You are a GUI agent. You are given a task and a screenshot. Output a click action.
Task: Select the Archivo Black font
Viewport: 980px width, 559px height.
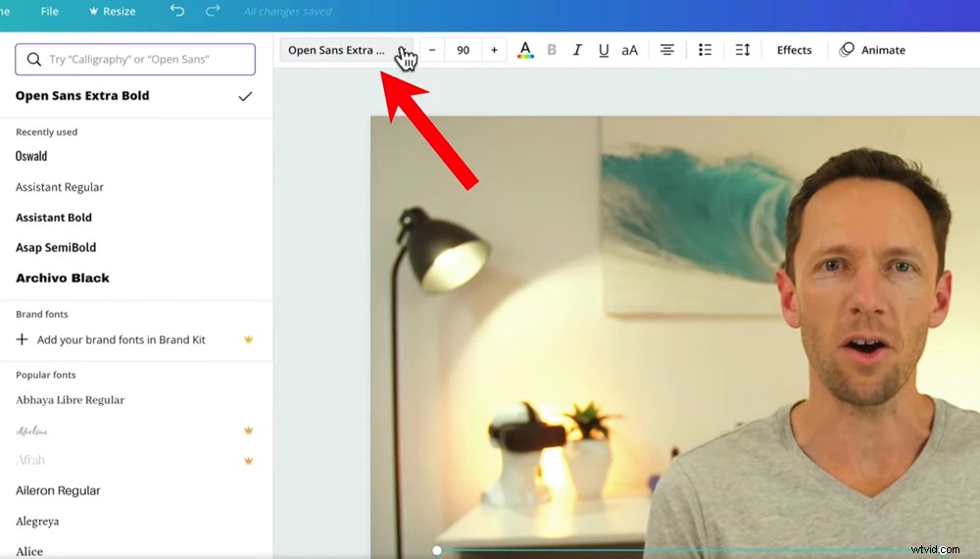(x=63, y=279)
